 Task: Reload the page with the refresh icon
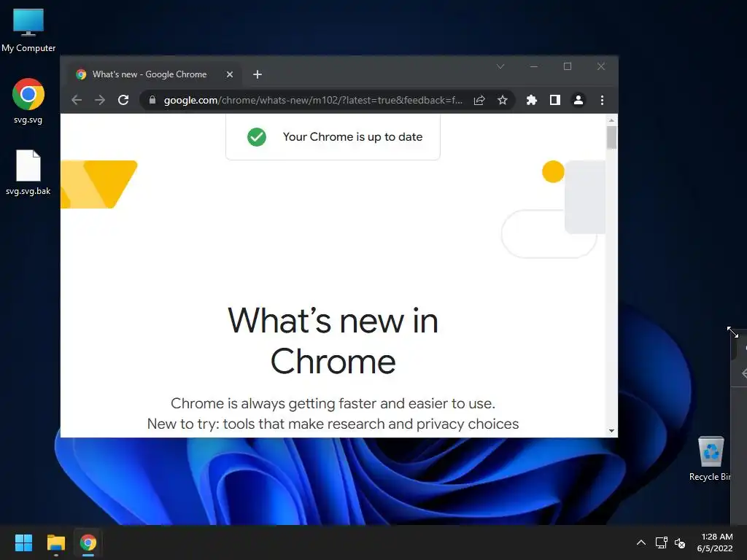(123, 100)
